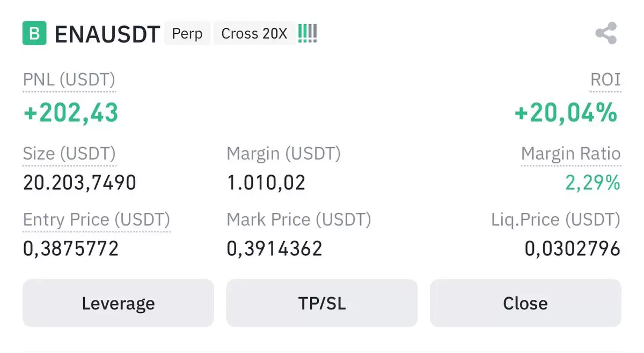Tap the share icon
644x353 pixels.
pos(606,33)
